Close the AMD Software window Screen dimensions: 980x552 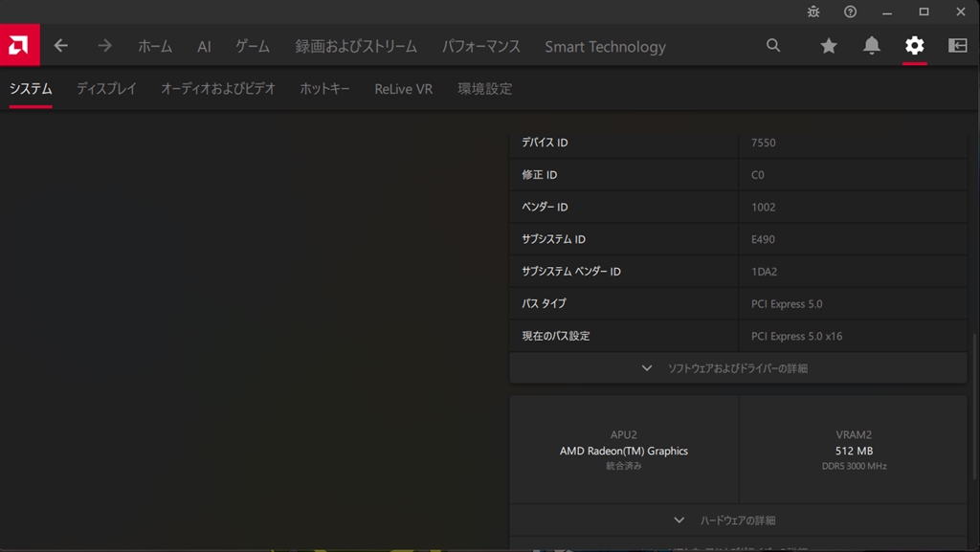[961, 11]
